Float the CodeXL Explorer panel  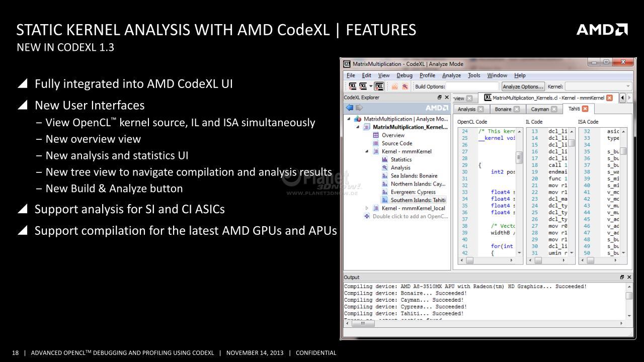click(x=440, y=98)
